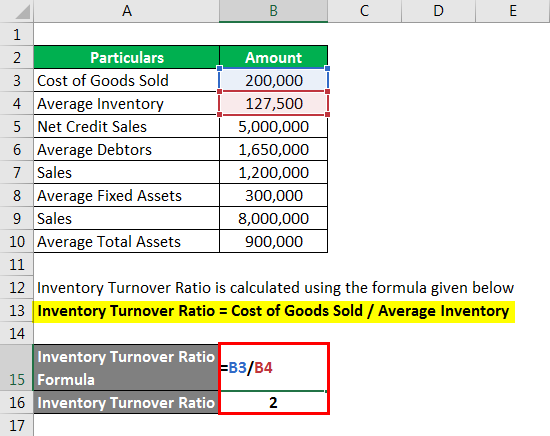The image size is (550, 436).
Task: Select row 13 header
Action: (x=16, y=311)
